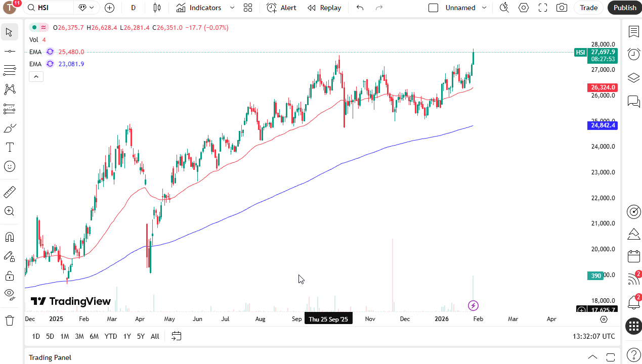Collapse the indicator legend chevron

pyautogui.click(x=36, y=77)
